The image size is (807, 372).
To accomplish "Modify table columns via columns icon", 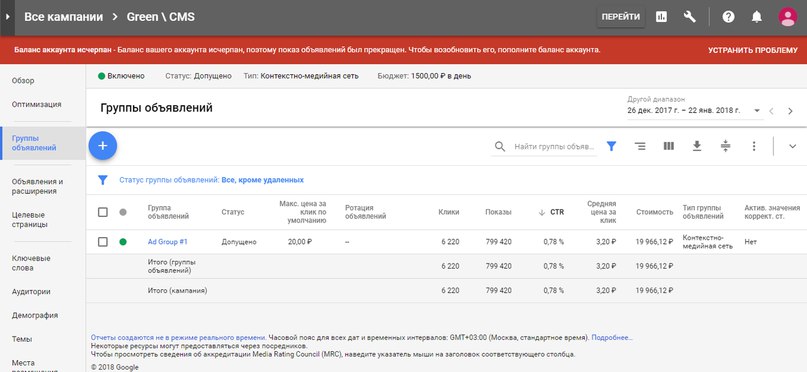I will click(669, 146).
